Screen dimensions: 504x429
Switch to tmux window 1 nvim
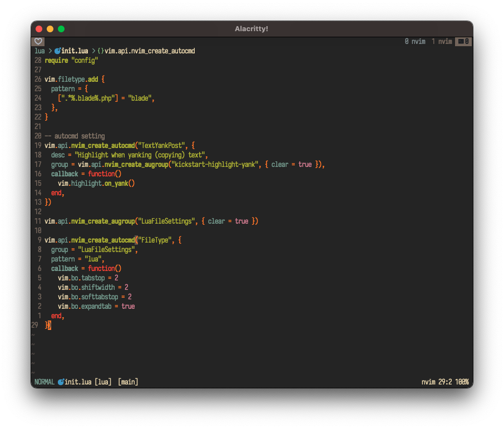point(442,41)
